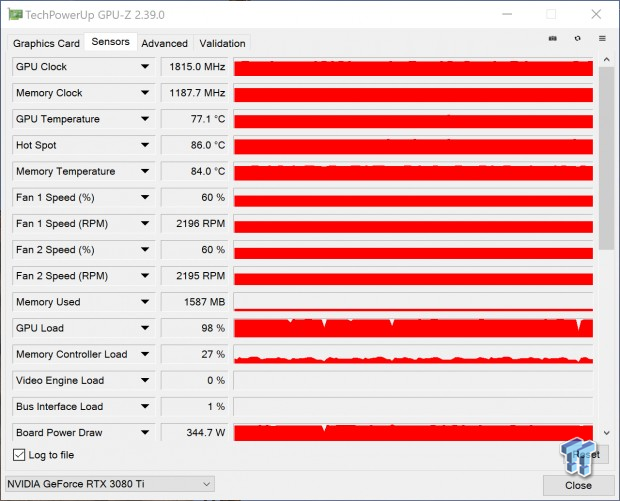This screenshot has height=501, width=620.
Task: Open the Fan 1 Speed (%) dropdown
Action: (145, 197)
